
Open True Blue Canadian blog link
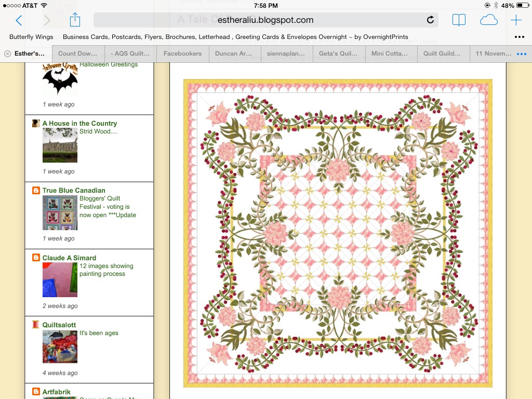[x=74, y=190]
